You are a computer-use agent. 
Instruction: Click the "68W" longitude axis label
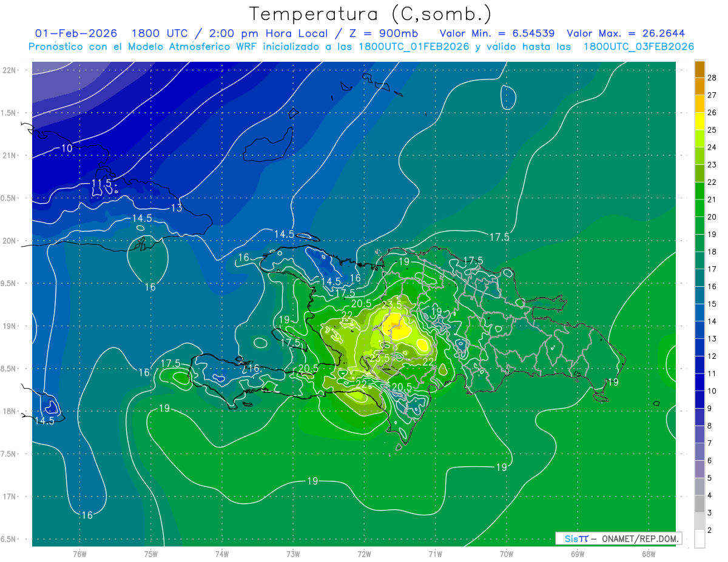click(649, 554)
